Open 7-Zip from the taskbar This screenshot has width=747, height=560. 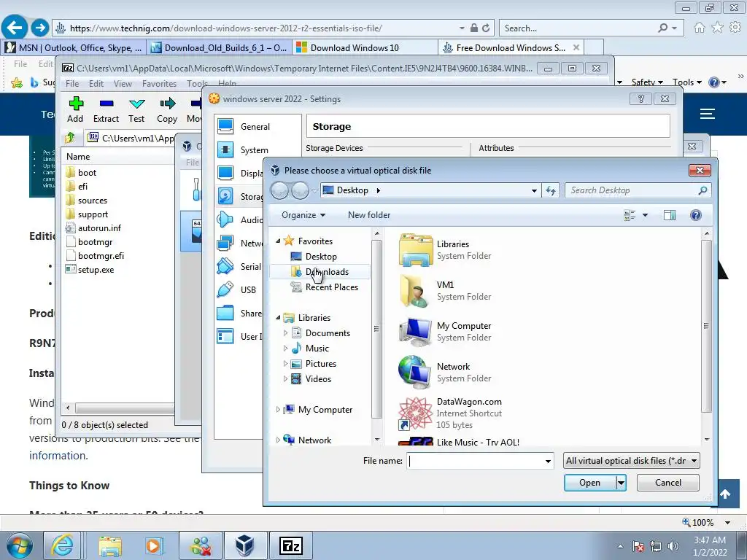coord(291,545)
